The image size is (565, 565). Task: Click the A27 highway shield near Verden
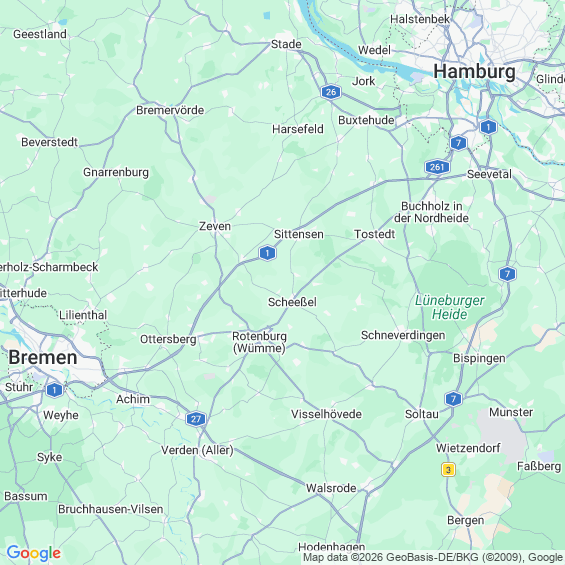(196, 419)
